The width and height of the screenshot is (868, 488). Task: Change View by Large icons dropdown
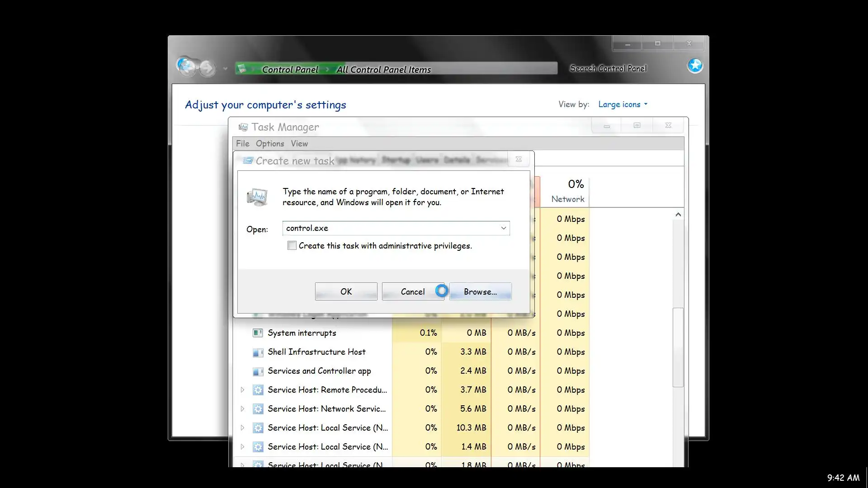point(622,104)
